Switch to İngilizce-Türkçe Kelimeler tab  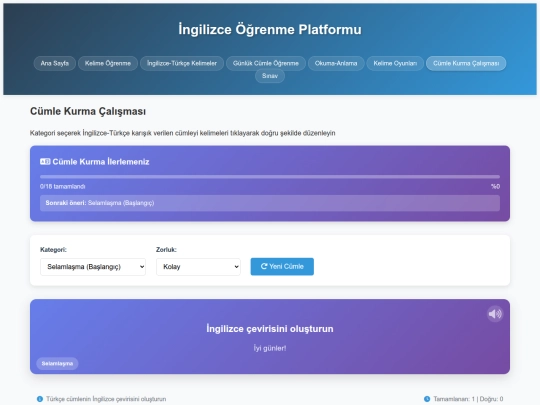(182, 63)
